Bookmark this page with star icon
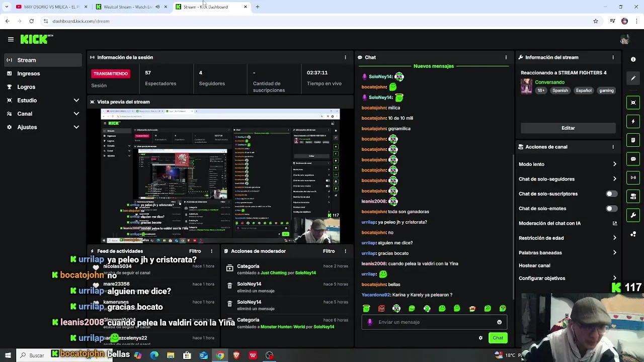This screenshot has width=644, height=362. click(596, 21)
